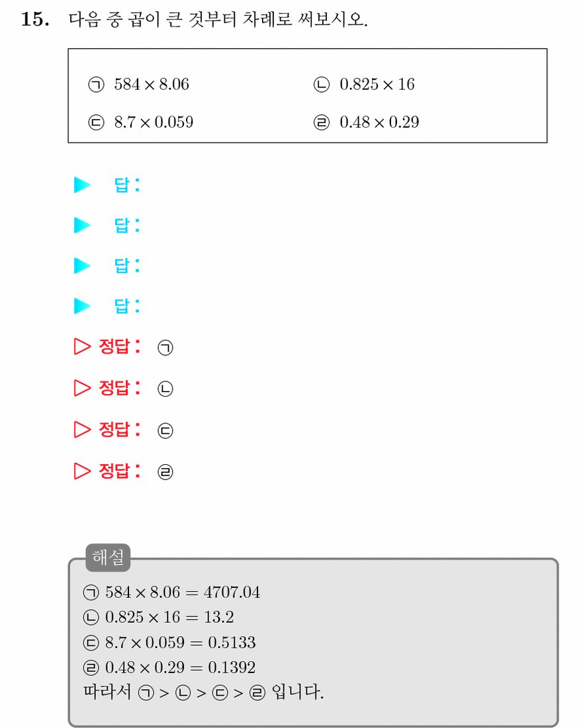Click the first cyan arrow beside 답
585x728 pixels.
[x=82, y=184]
